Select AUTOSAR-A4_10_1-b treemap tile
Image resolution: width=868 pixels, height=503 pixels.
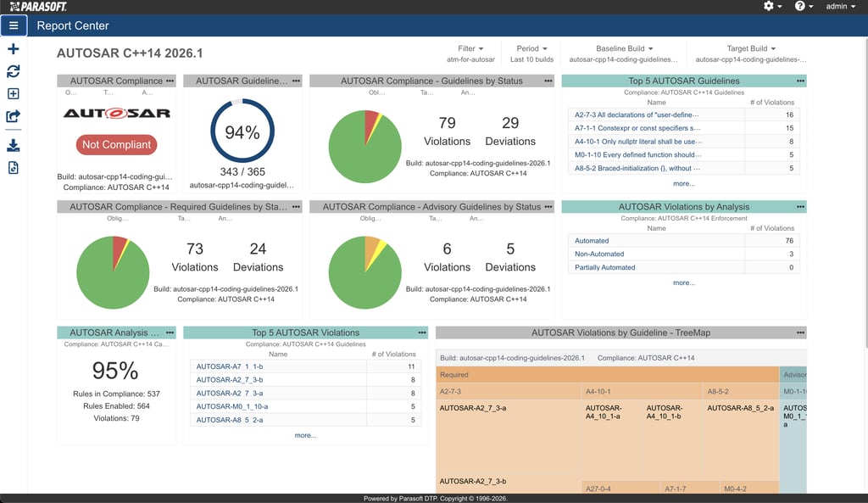672,439
